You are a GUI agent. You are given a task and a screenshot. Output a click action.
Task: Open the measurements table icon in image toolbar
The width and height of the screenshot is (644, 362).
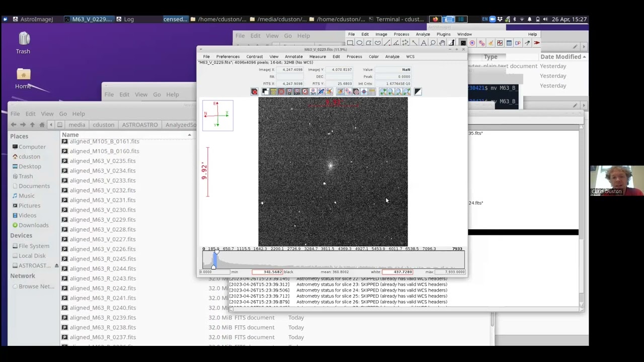coord(372,92)
